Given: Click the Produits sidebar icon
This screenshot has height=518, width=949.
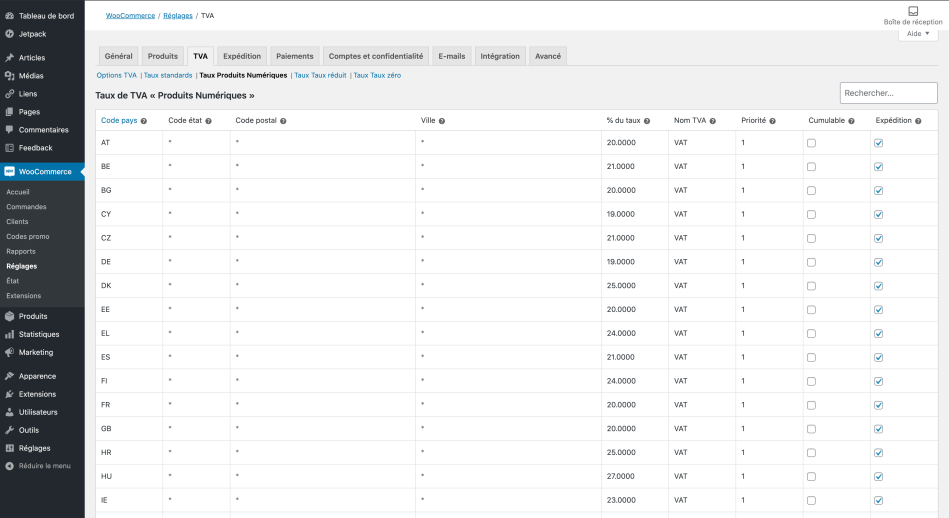Looking at the screenshot, I should [x=9, y=316].
